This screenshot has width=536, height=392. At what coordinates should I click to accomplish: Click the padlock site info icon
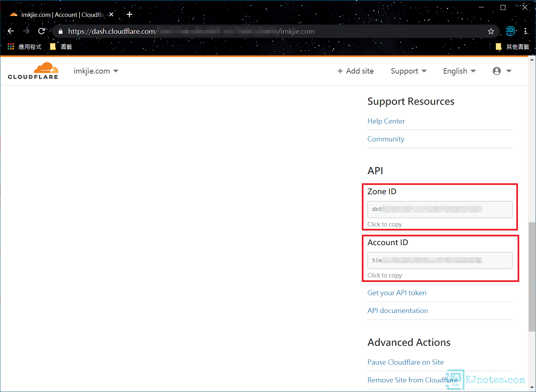point(61,31)
